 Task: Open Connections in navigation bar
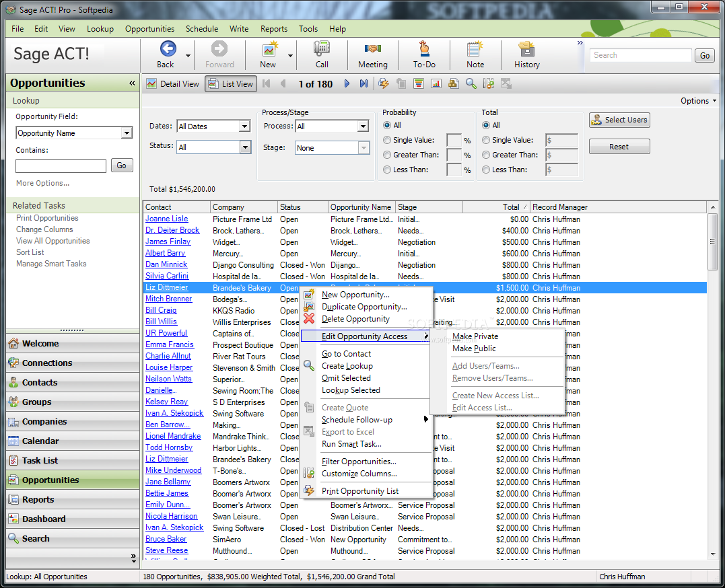tap(73, 363)
